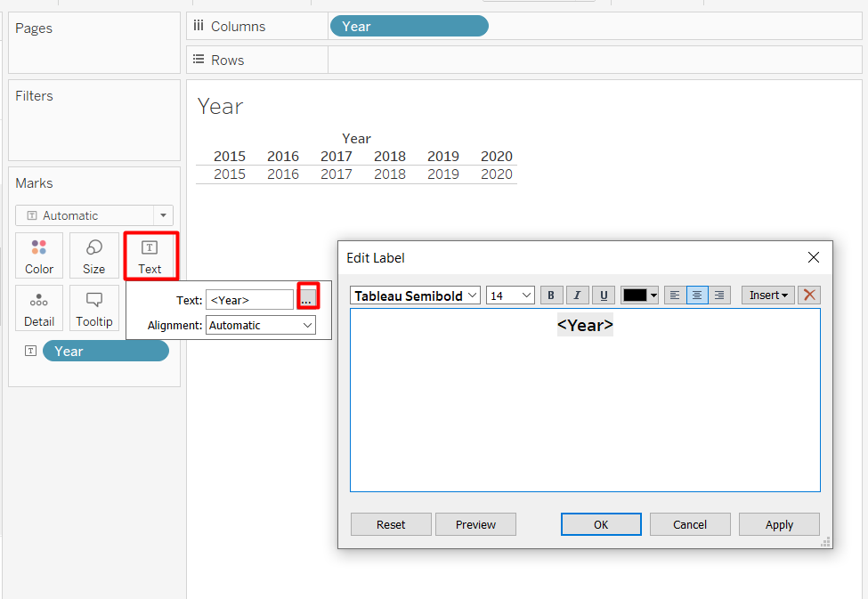868x599 pixels.
Task: Click the Color marks card button
Action: click(x=39, y=255)
